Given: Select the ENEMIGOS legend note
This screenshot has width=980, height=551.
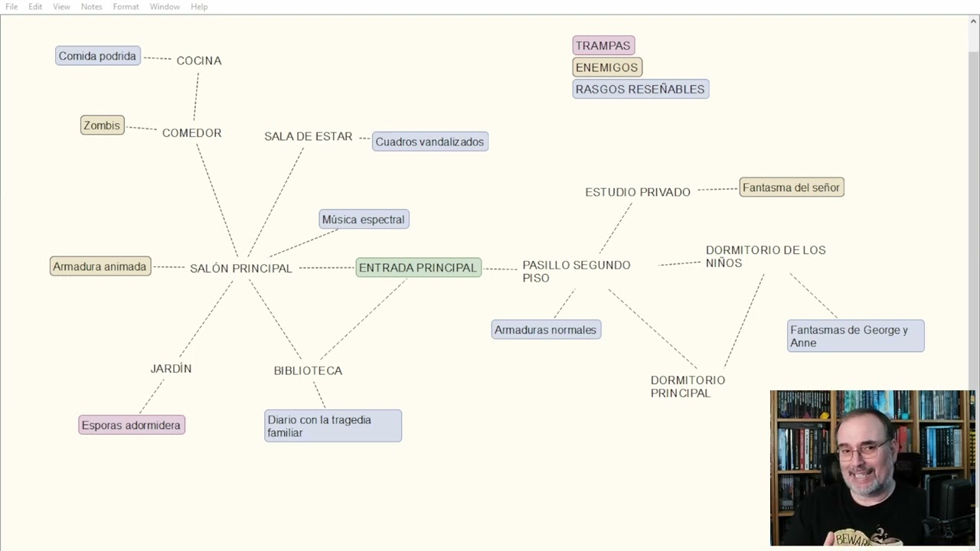Looking at the screenshot, I should [x=607, y=67].
